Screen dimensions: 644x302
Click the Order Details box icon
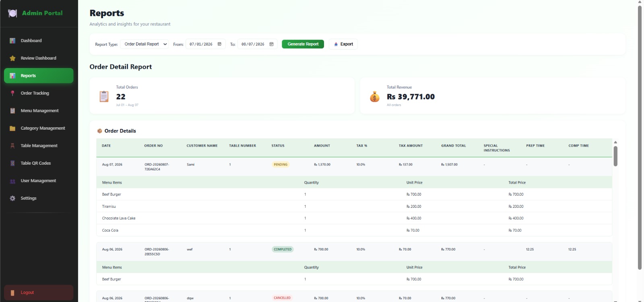point(99,131)
